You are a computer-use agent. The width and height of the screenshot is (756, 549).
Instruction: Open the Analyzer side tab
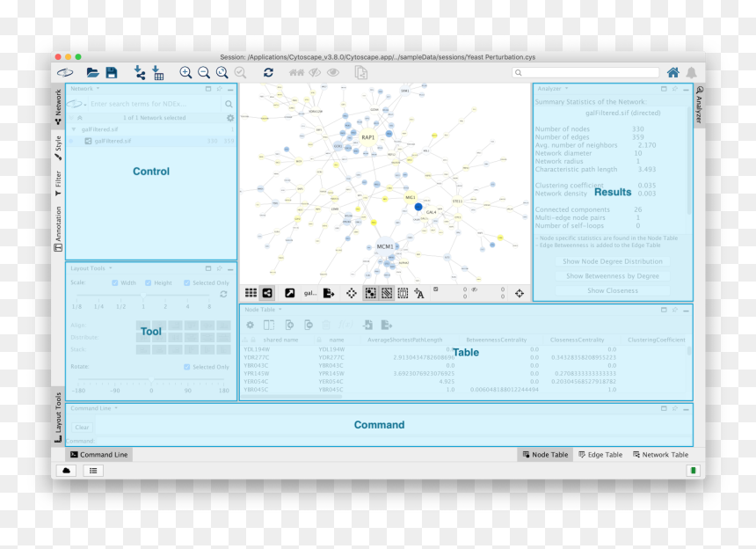coord(700,104)
